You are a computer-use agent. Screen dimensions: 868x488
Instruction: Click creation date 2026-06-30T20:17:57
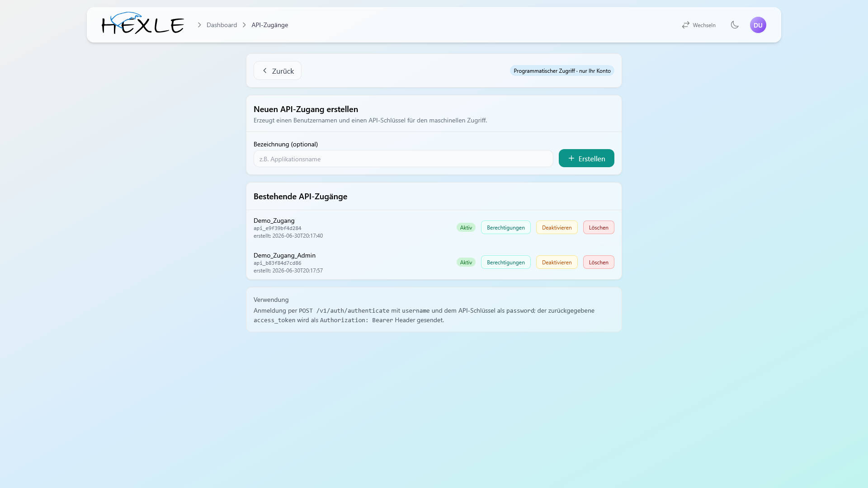pyautogui.click(x=297, y=271)
